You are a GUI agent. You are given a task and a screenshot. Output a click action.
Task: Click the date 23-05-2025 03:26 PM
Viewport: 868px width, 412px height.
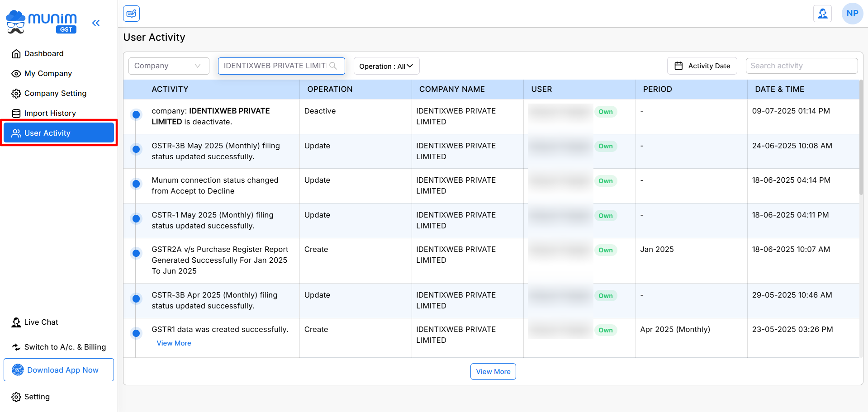(x=792, y=330)
